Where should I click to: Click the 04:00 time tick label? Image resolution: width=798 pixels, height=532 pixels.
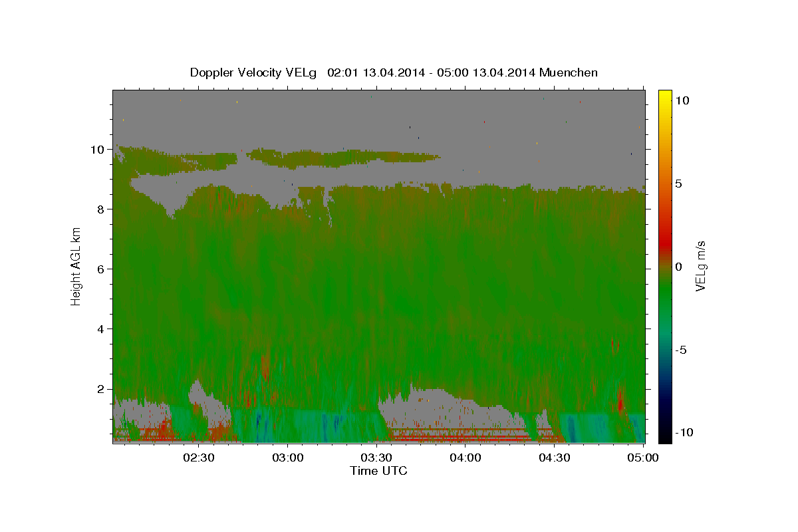[x=465, y=458]
